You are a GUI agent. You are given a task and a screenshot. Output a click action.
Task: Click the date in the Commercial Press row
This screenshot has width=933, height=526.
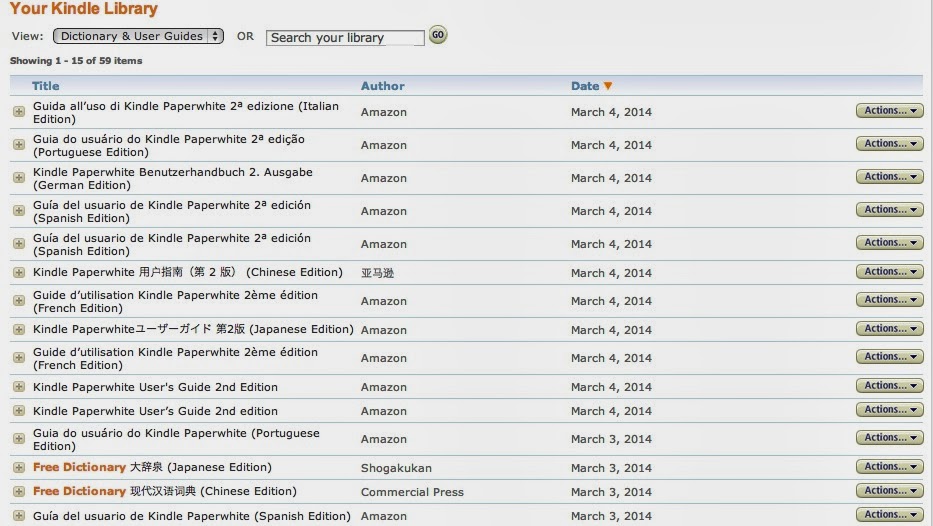611,492
